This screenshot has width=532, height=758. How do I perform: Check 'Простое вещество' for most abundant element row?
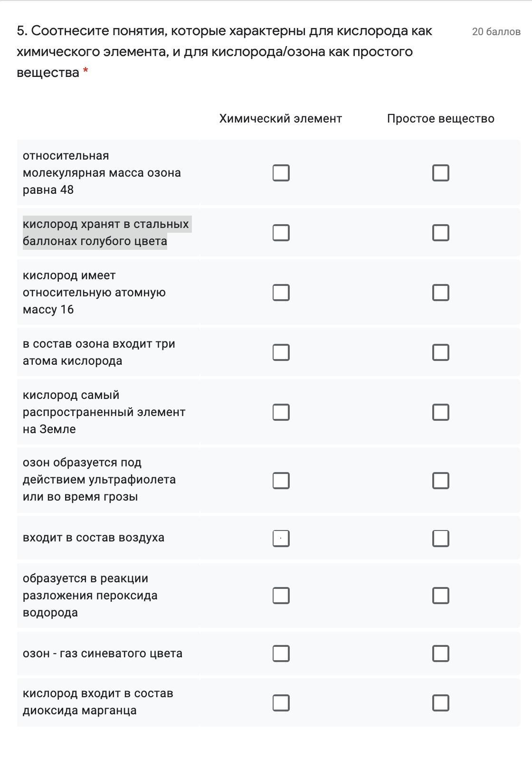440,412
